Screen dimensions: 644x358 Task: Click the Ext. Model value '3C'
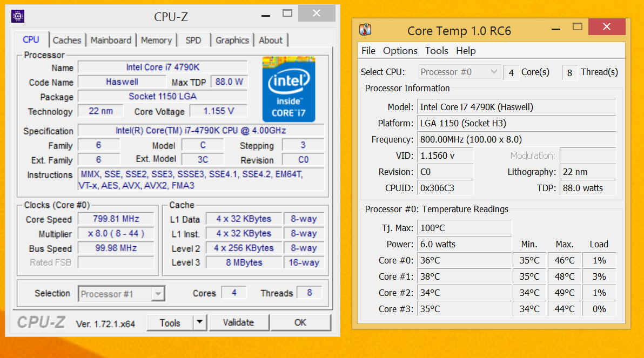[x=203, y=159]
